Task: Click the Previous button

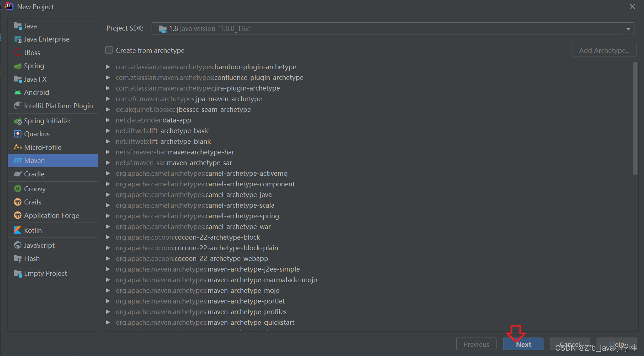Action: (476, 344)
